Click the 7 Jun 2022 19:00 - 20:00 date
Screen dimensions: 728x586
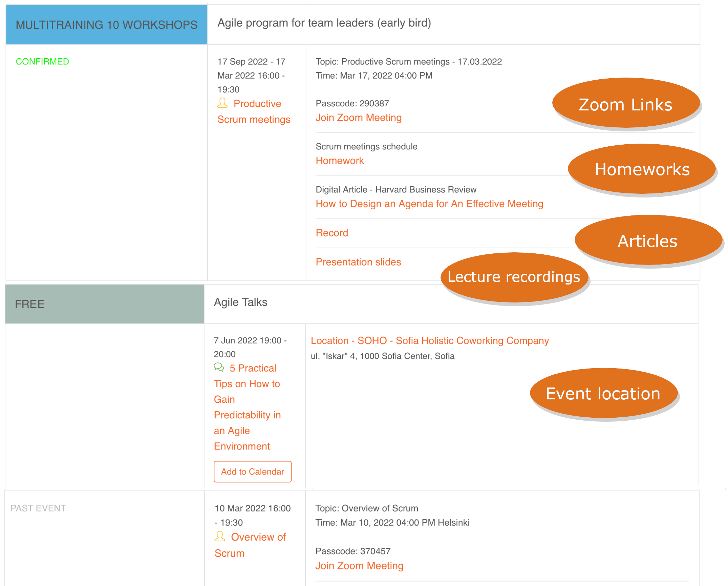click(x=250, y=347)
